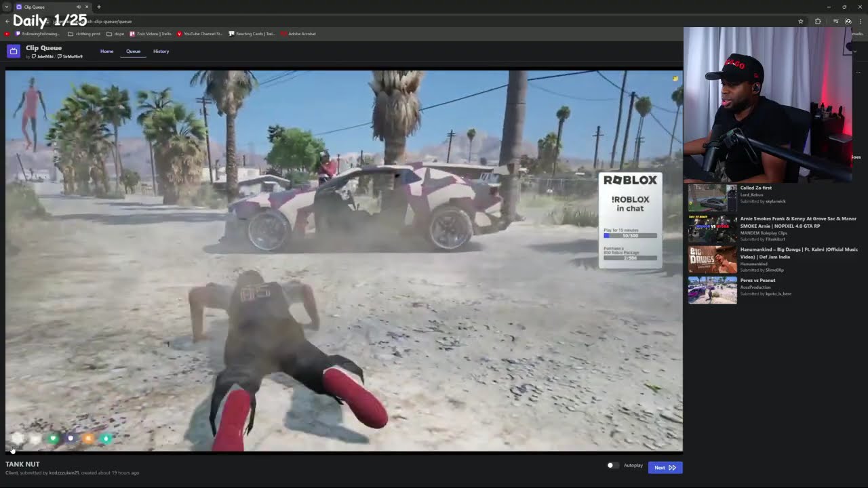This screenshot has width=868, height=488.
Task: Open the Home tab in Clip Queue
Action: pos(106,52)
